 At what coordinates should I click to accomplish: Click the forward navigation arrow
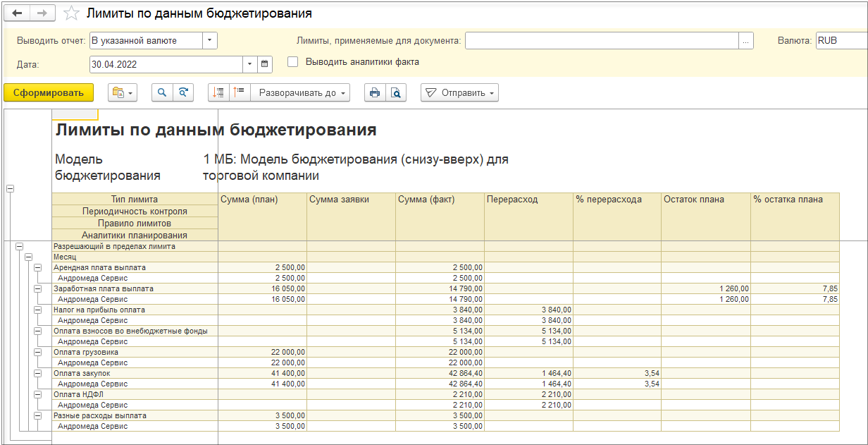pos(42,13)
